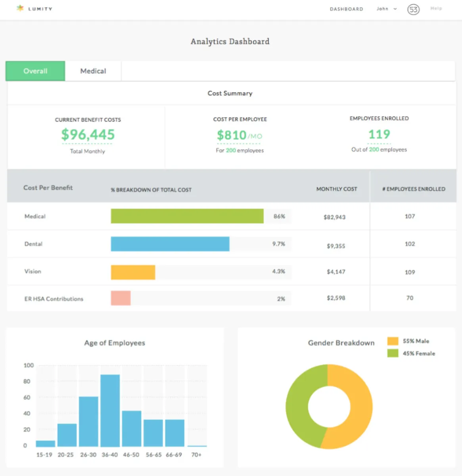Image resolution: width=462 pixels, height=476 pixels.
Task: Click the Monthly Cost column header
Action: [336, 189]
